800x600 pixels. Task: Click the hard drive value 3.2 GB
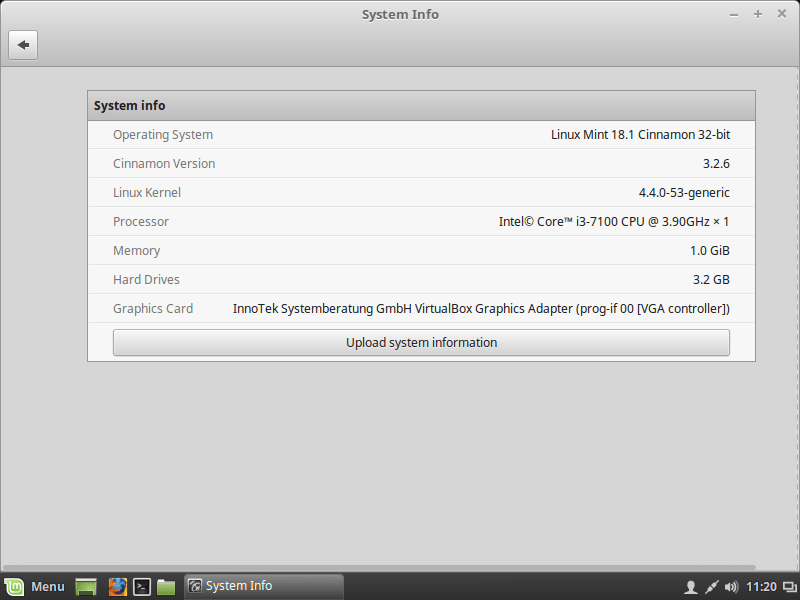tap(711, 280)
